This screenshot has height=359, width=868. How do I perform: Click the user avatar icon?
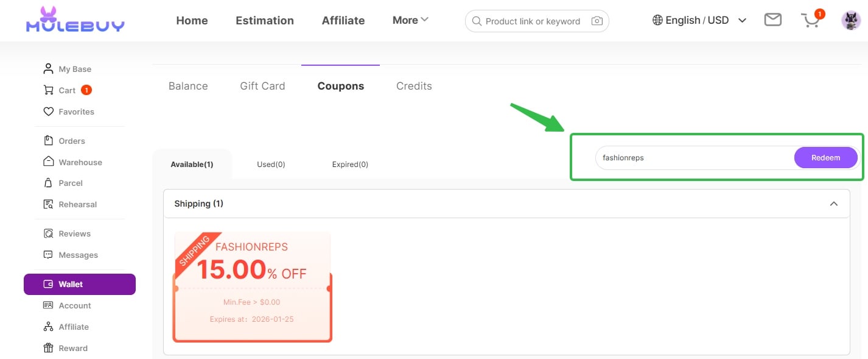[850, 20]
